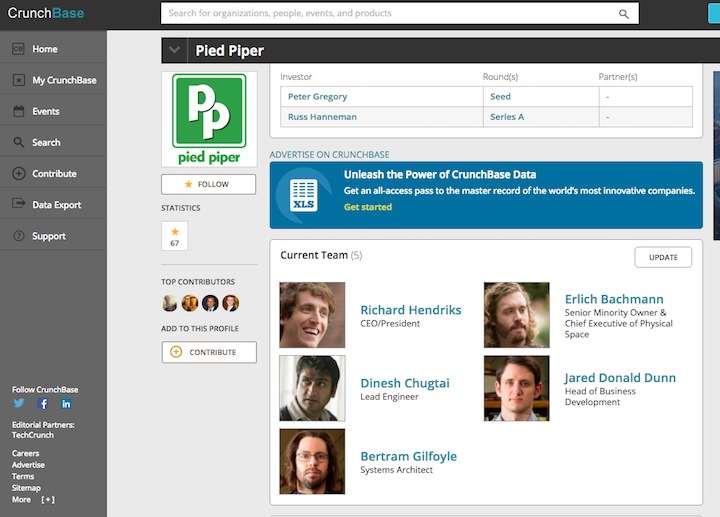Open the Advertise on CrunchBase heading link
720x517 pixels.
329,154
